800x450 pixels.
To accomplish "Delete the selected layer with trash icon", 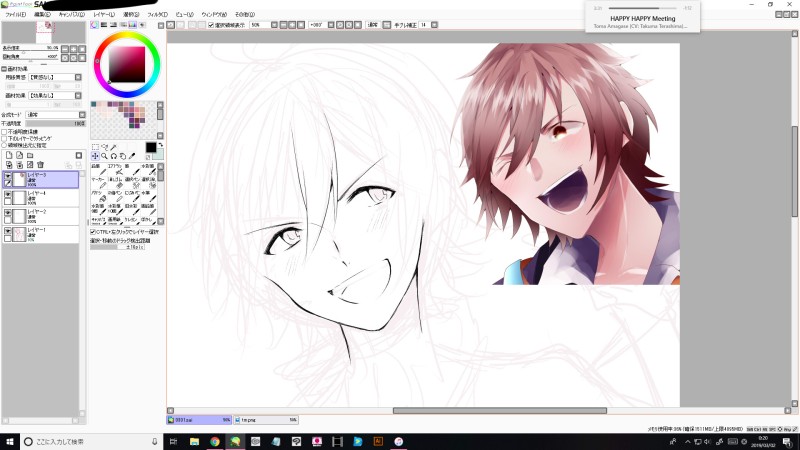I will (40, 165).
